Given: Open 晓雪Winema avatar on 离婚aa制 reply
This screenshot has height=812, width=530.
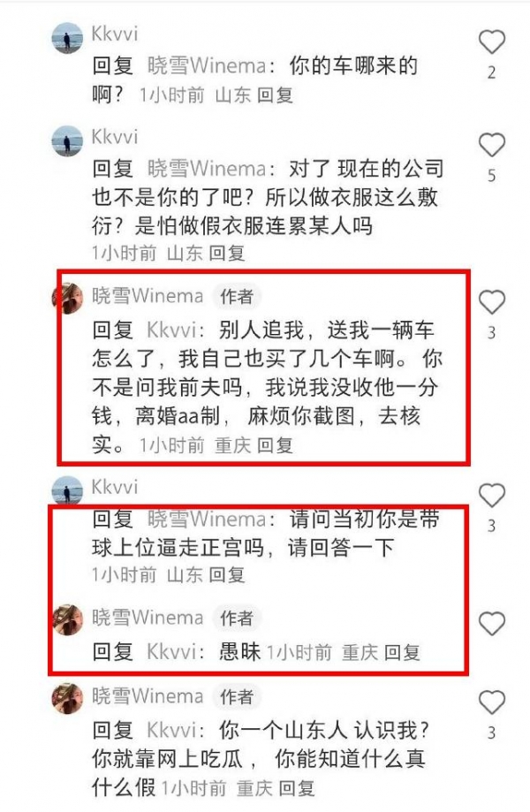Looking at the screenshot, I should coord(67,299).
